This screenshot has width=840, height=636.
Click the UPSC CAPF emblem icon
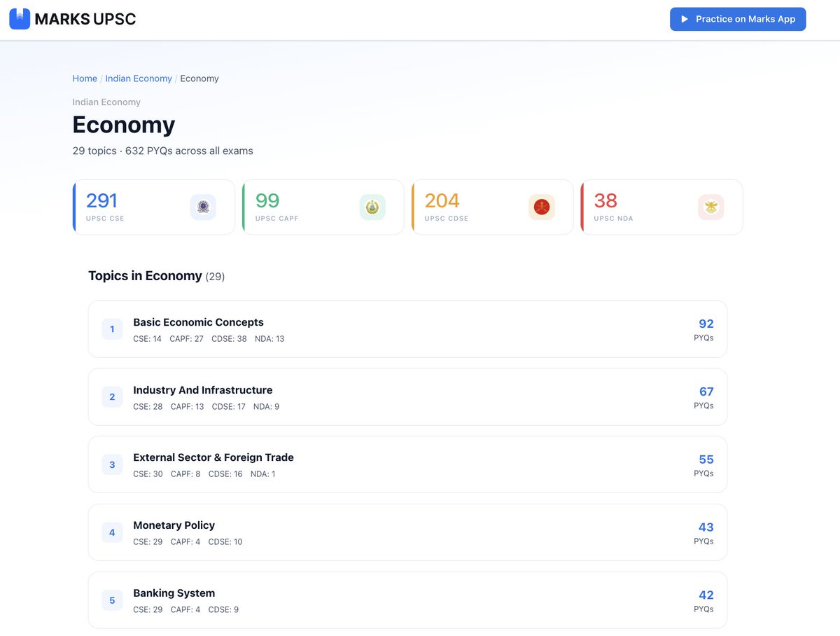coord(372,207)
